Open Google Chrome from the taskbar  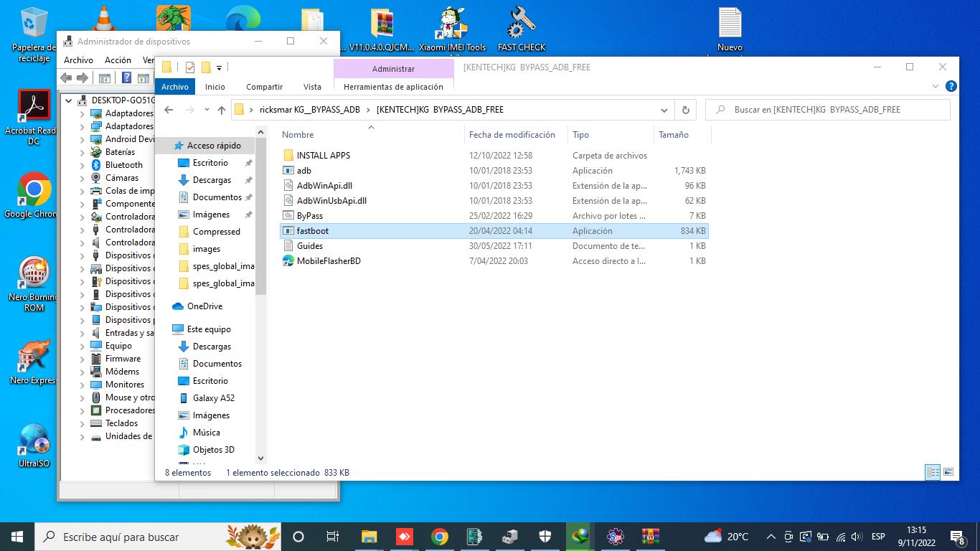[440, 537]
